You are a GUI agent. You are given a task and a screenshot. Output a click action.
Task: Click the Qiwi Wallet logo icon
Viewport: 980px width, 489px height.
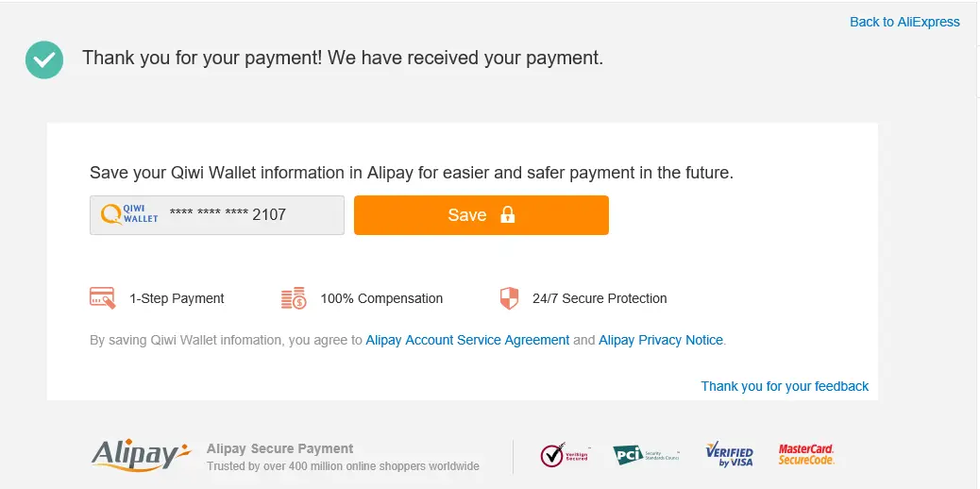tap(129, 214)
